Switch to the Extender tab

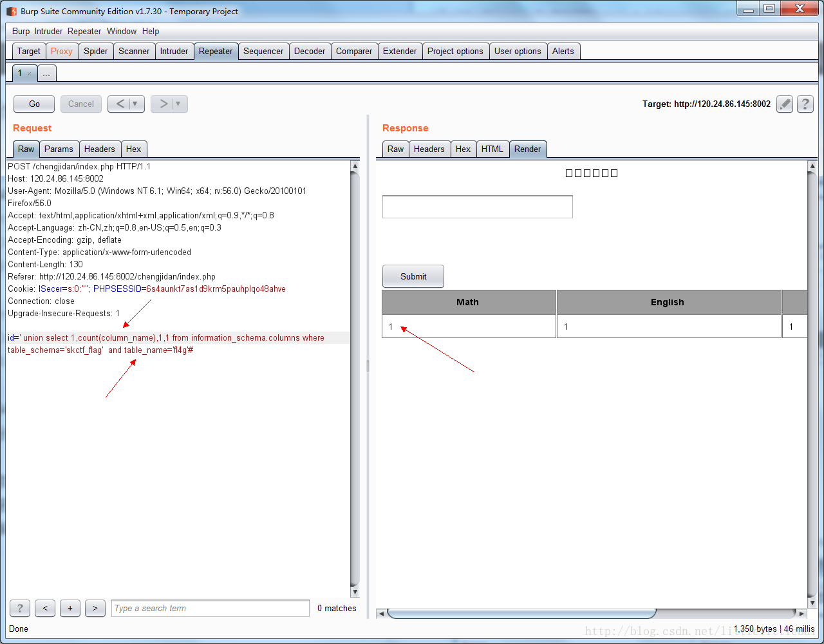point(400,51)
